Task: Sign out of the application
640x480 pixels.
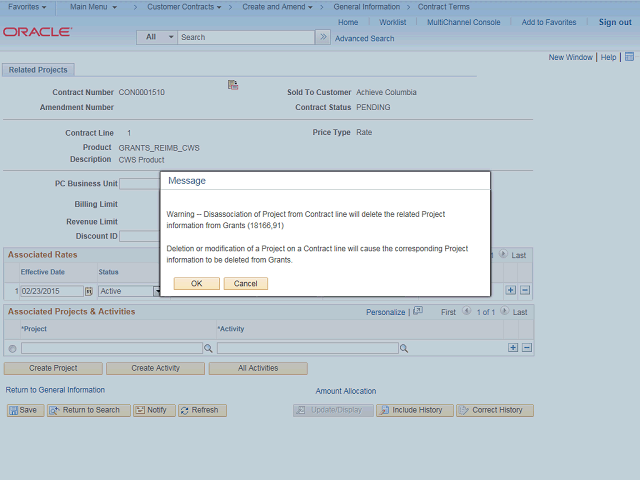Action: tap(615, 22)
